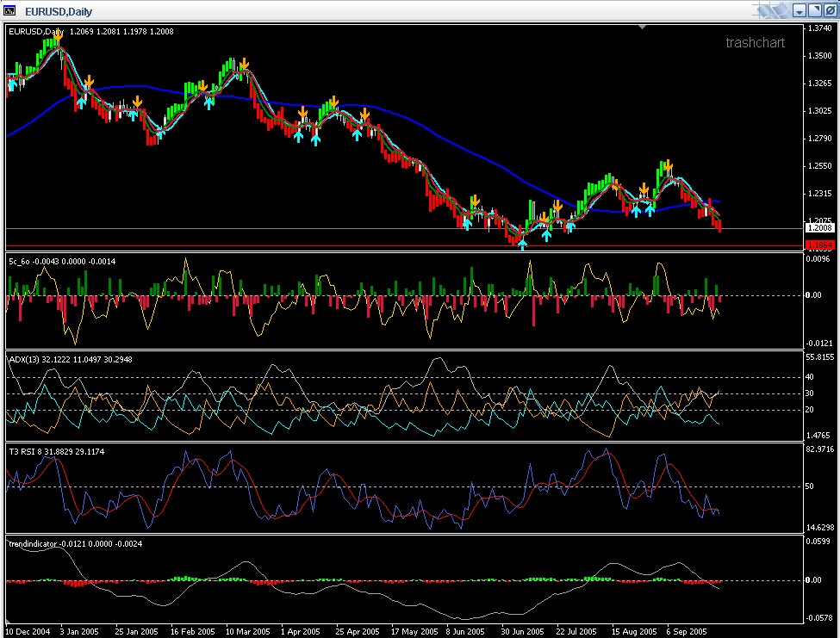Screen dimensions: 840x638
Task: Click the chart window's down-arrow minimize button
Action: coord(800,9)
